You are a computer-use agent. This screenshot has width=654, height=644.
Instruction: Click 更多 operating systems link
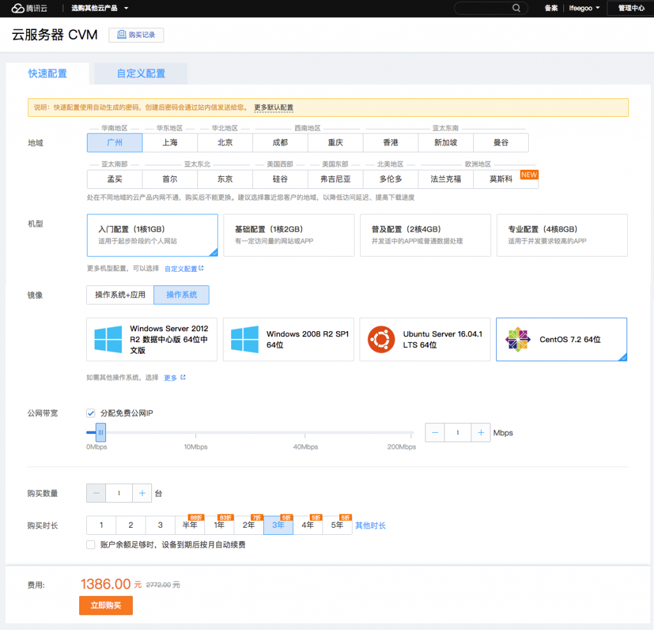coord(170,378)
